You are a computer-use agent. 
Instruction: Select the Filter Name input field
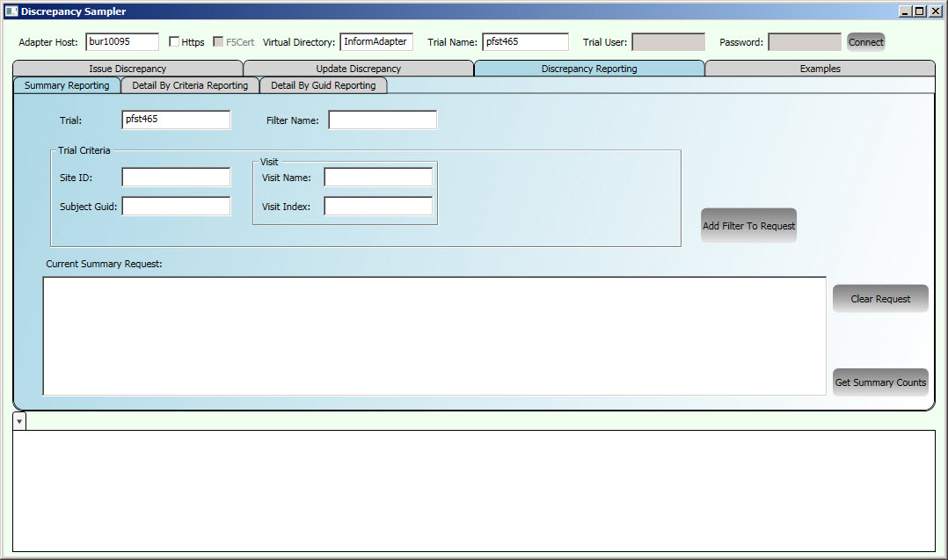click(382, 120)
